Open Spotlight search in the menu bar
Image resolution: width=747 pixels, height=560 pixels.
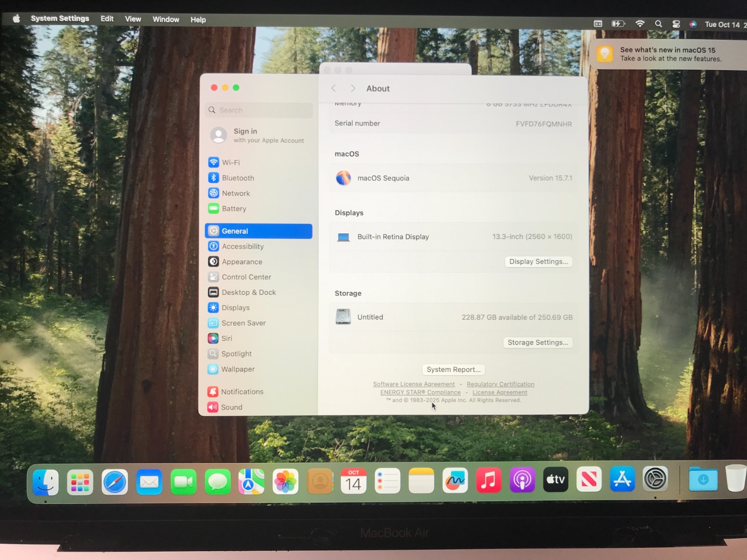pos(658,24)
